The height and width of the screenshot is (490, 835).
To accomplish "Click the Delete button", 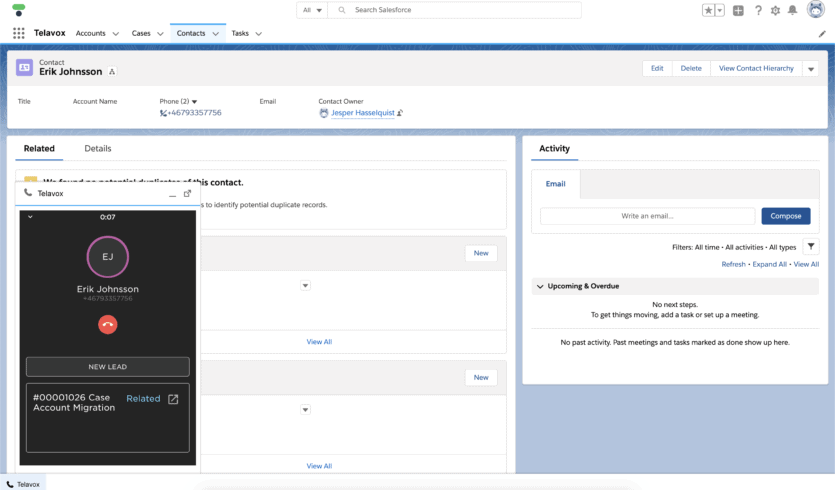I will pyautogui.click(x=691, y=68).
